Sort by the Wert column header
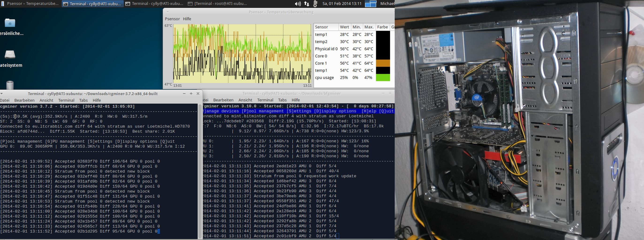This screenshot has height=240, width=644. (344, 27)
